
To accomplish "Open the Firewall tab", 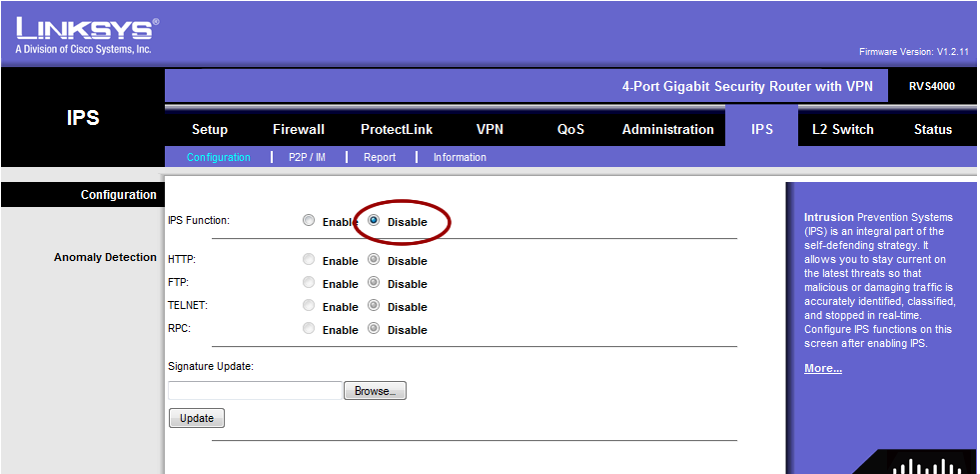I will [298, 129].
